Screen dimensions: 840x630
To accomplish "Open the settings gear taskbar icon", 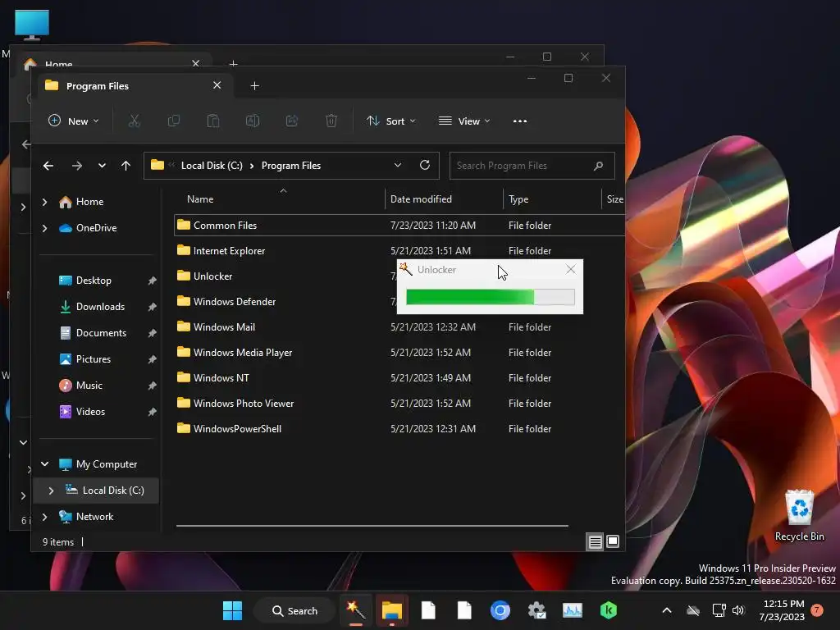I will tap(536, 610).
